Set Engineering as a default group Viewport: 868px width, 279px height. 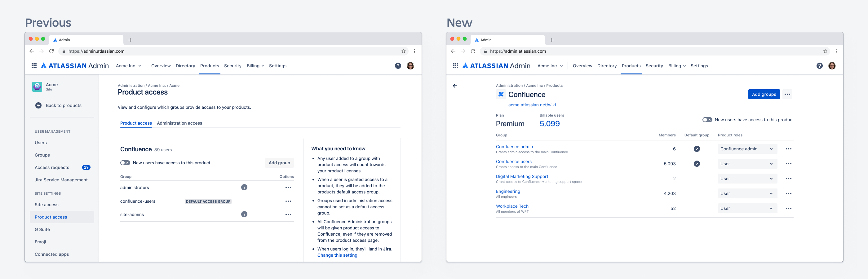pyautogui.click(x=697, y=193)
